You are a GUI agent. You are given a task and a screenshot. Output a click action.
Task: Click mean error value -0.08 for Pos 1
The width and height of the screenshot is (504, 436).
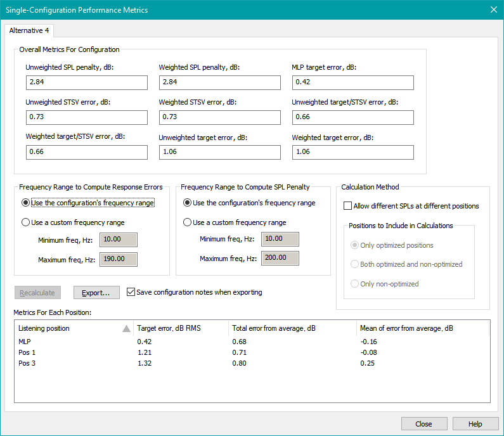pos(369,352)
